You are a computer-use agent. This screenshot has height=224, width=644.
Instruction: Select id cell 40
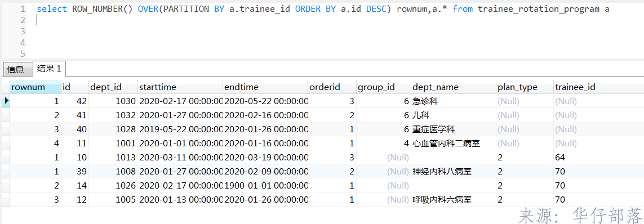click(75, 129)
